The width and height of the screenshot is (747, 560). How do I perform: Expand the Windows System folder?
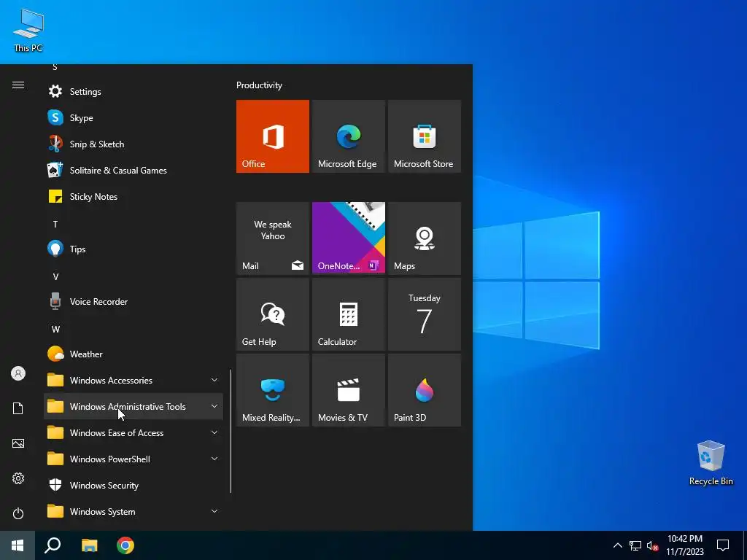point(133,511)
